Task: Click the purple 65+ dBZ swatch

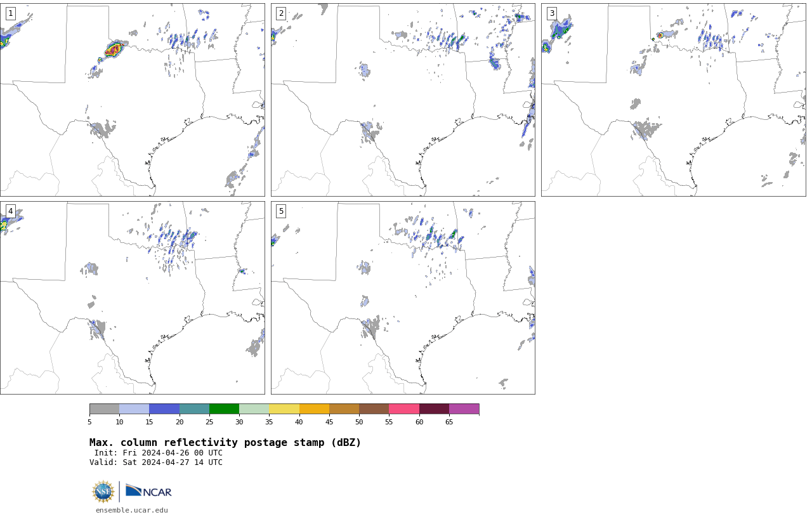Action: point(464,409)
